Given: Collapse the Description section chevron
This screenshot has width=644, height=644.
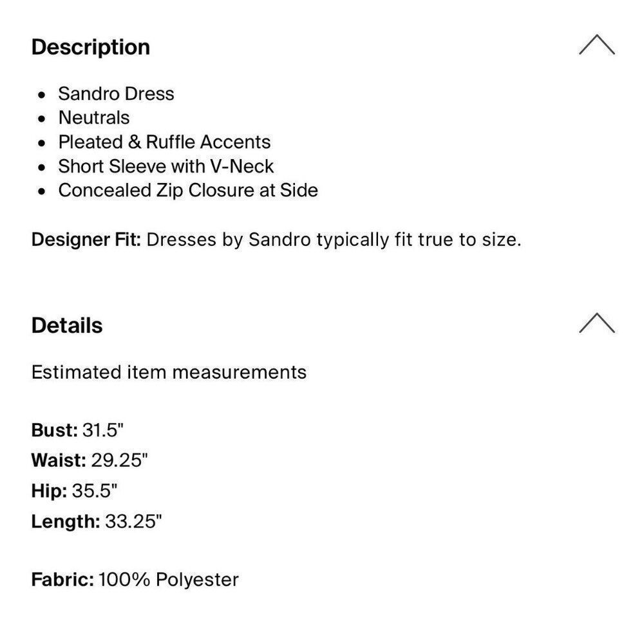Looking at the screenshot, I should (x=596, y=45).
